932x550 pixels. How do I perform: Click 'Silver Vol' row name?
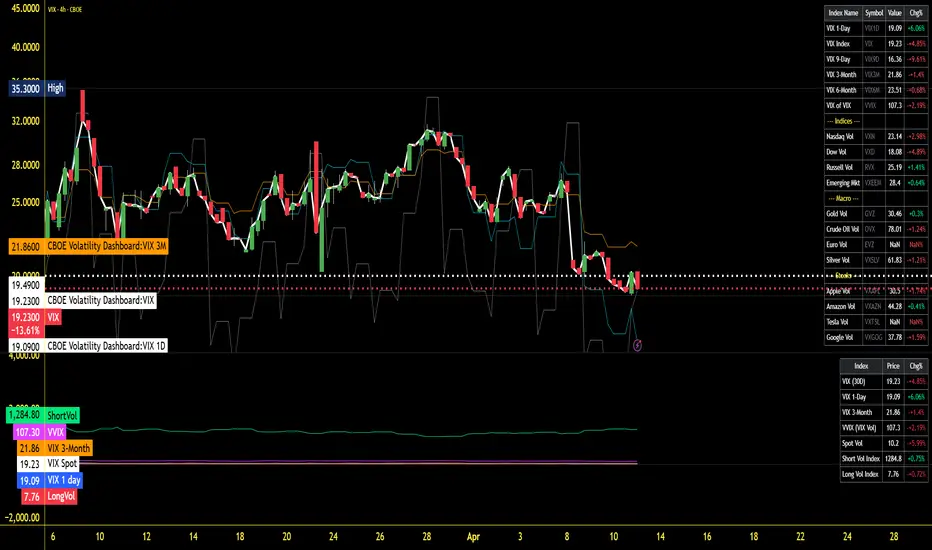[x=837, y=260]
